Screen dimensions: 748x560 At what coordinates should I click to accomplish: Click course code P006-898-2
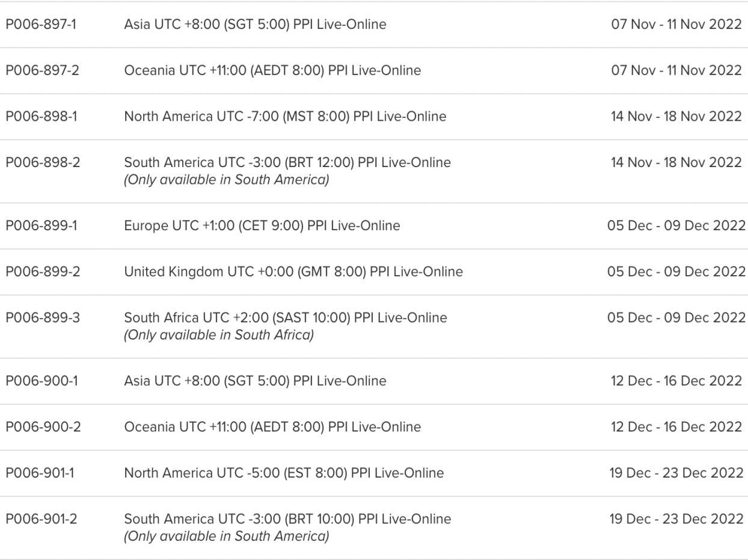coord(43,163)
